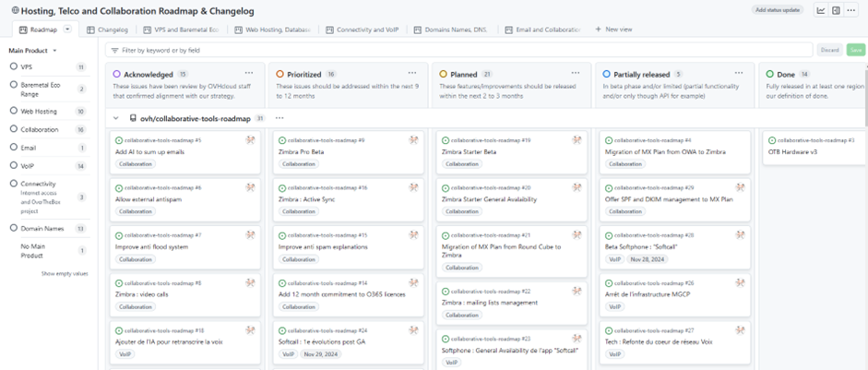Switch to the Changelog tab
Viewport: 868px width, 370px height.
107,30
